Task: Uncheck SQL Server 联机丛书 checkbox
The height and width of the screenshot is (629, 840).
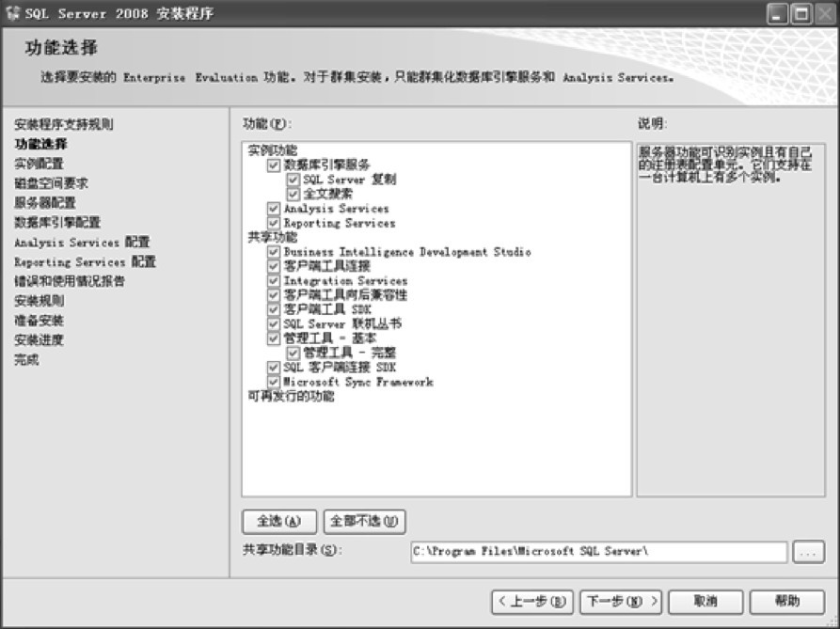Action: click(273, 323)
